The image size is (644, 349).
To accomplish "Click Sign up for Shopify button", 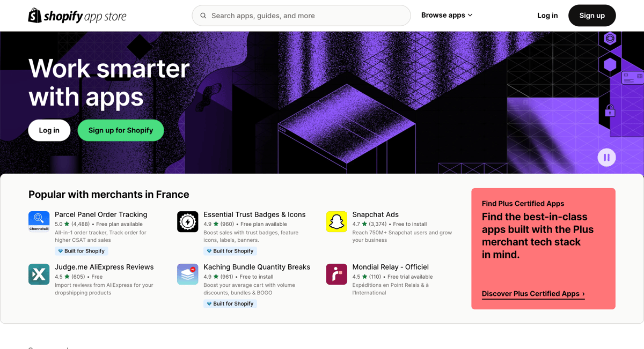I will coord(121,130).
